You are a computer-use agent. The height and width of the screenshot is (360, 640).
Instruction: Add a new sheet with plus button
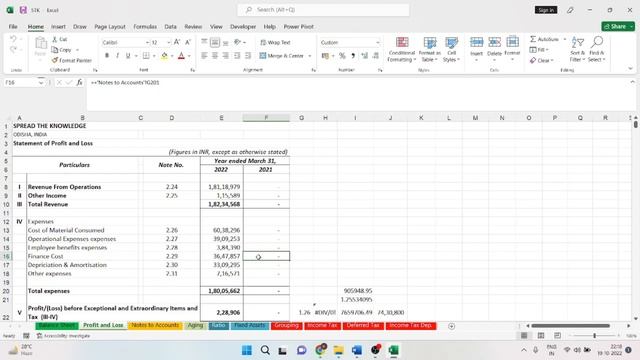pos(451,326)
